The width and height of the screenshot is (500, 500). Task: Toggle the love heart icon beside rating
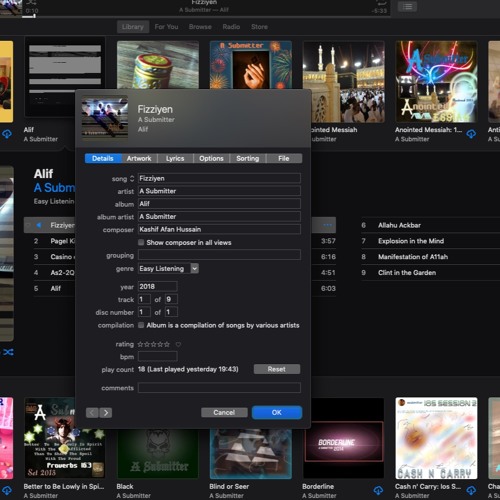[x=178, y=344]
